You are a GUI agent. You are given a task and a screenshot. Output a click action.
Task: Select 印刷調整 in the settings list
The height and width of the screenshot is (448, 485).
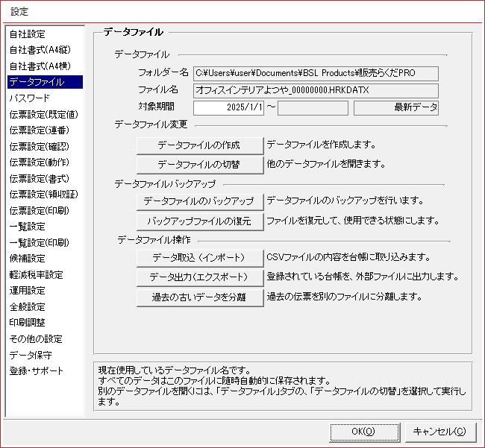(28, 323)
